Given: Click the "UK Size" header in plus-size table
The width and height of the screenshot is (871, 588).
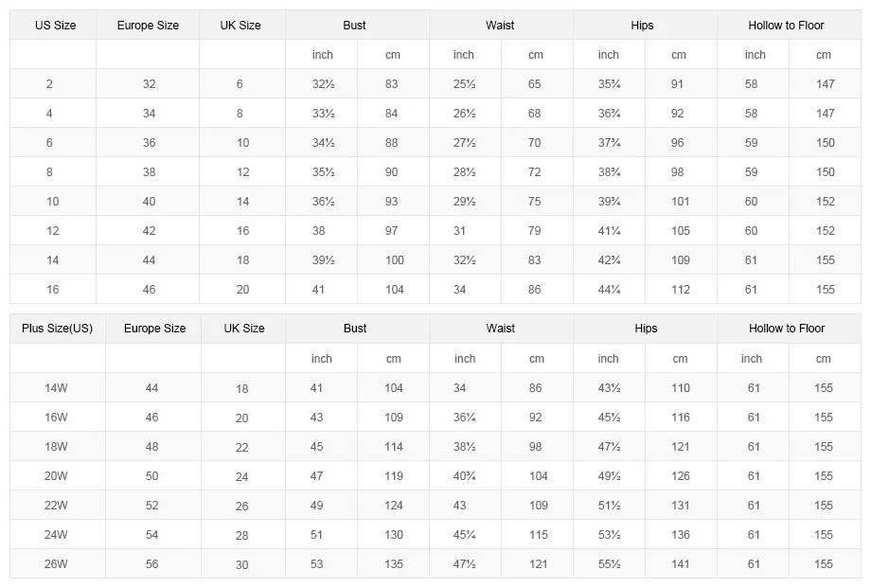Looking at the screenshot, I should click(244, 329).
